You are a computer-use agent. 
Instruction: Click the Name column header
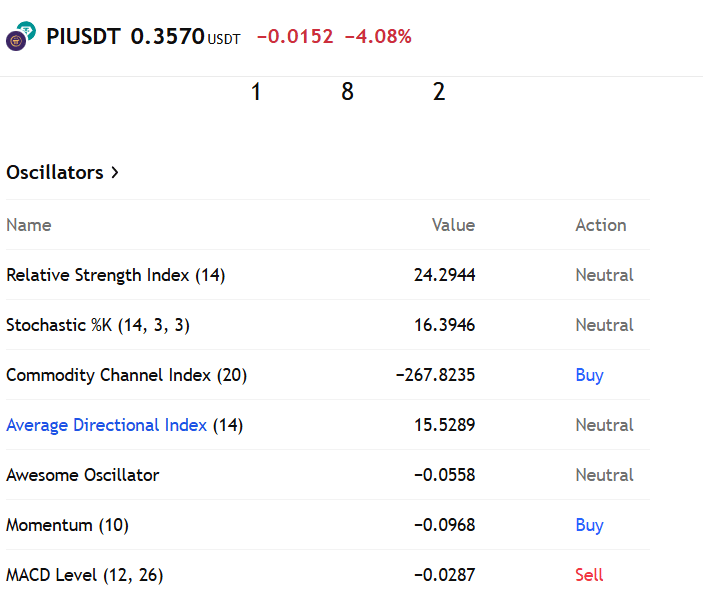29,225
